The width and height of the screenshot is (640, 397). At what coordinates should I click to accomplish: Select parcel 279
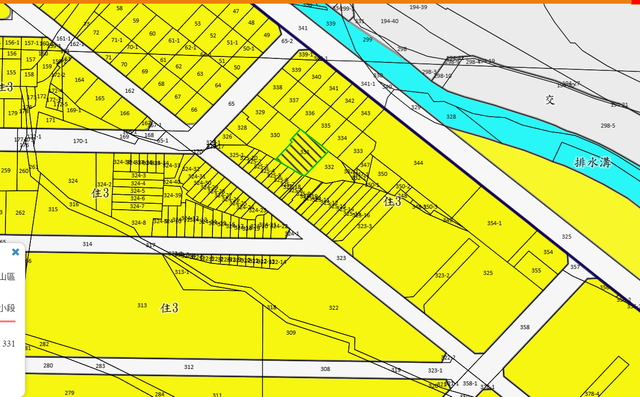click(x=69, y=393)
